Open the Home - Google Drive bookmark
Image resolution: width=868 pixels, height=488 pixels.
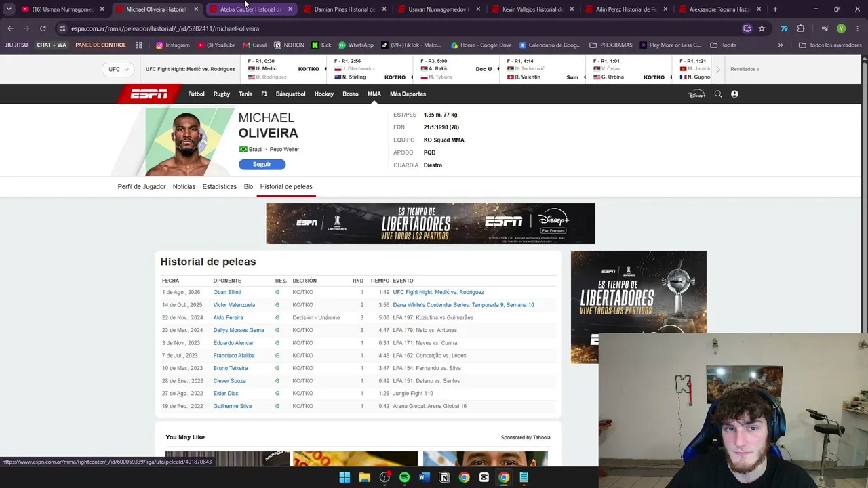click(481, 45)
